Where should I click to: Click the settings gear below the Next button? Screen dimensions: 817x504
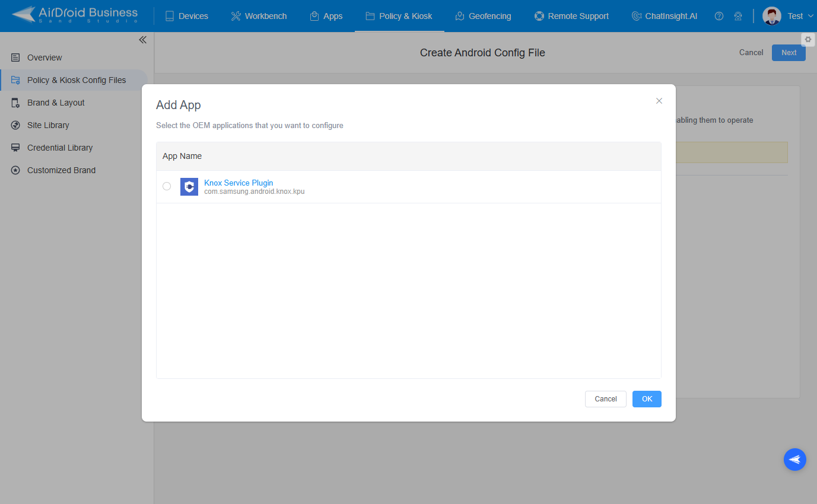808,39
